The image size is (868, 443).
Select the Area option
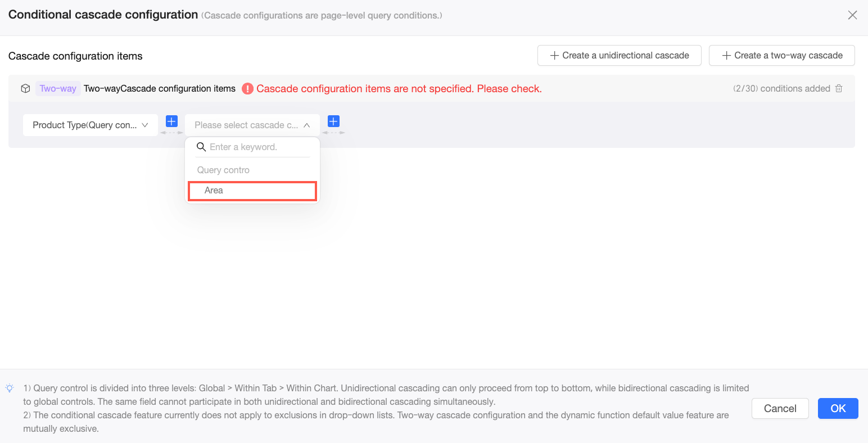pos(252,191)
